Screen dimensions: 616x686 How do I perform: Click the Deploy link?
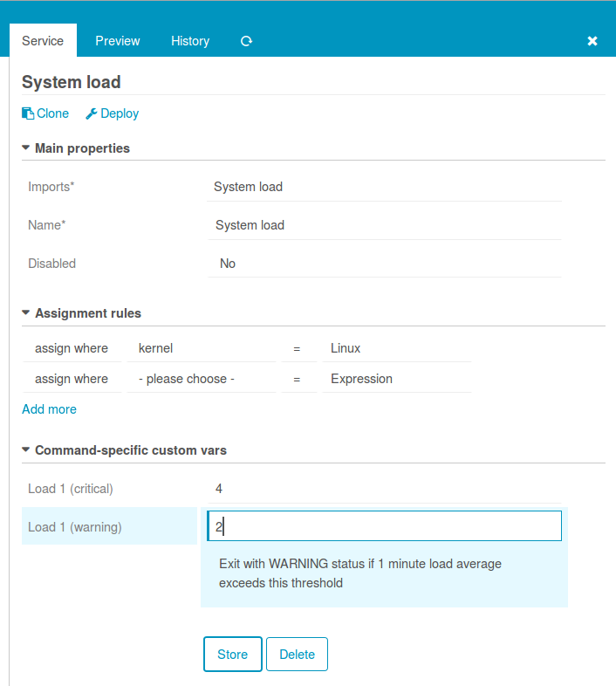click(x=112, y=113)
